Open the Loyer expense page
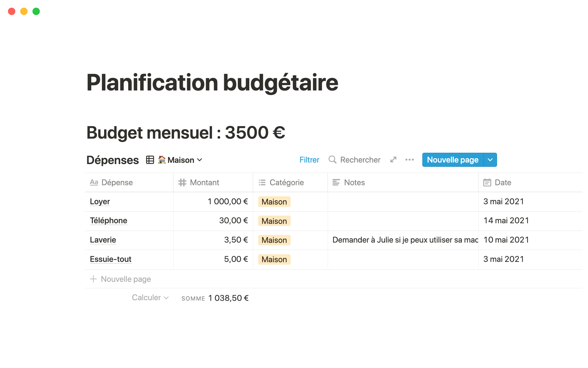588x368 pixels. pyautogui.click(x=100, y=201)
